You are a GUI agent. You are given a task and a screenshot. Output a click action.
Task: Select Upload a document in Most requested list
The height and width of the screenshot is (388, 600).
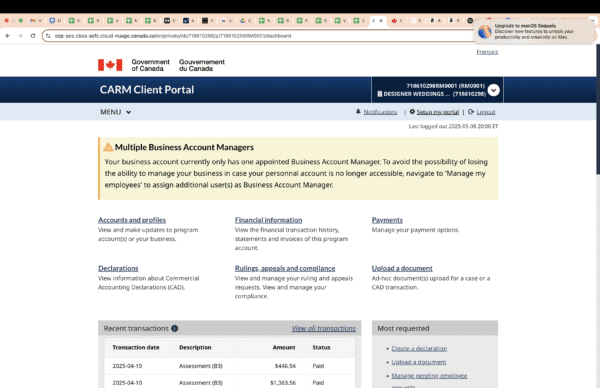point(419,362)
